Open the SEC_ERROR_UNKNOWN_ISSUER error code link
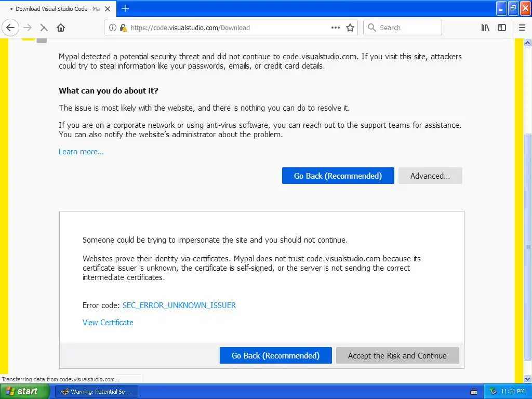 (x=179, y=305)
